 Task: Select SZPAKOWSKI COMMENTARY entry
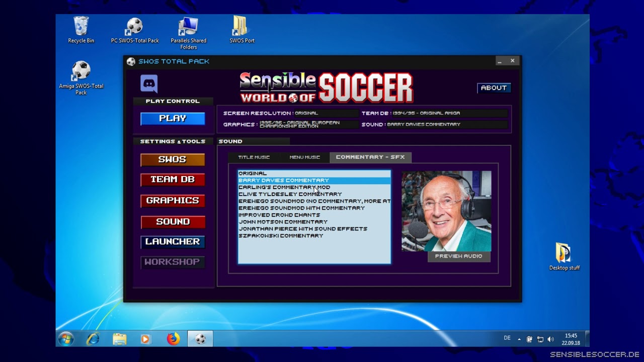[x=314, y=236]
